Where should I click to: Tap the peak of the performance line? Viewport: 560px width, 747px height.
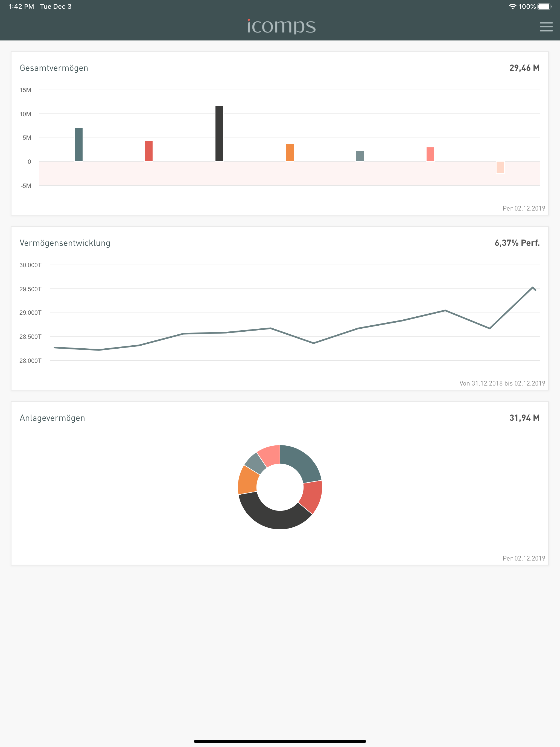533,287
